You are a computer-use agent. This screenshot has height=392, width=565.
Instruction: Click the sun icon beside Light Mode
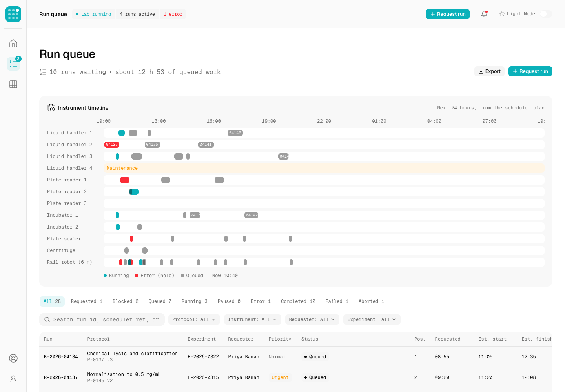click(501, 14)
